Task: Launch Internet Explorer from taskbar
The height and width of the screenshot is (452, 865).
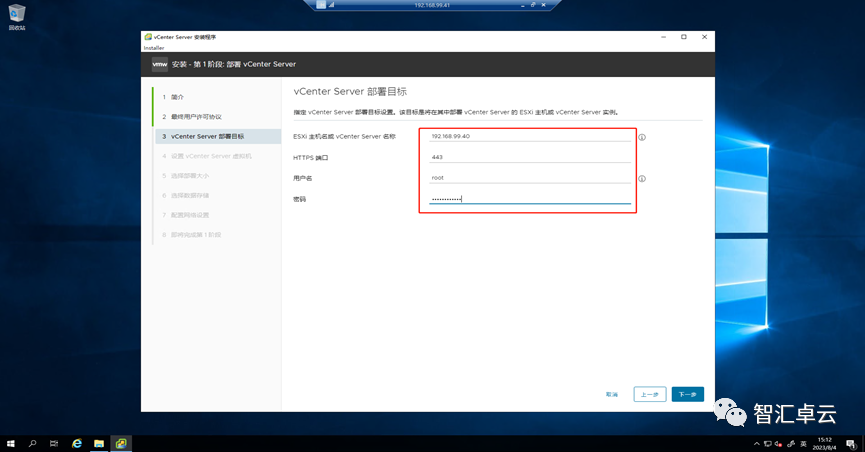Action: point(77,443)
